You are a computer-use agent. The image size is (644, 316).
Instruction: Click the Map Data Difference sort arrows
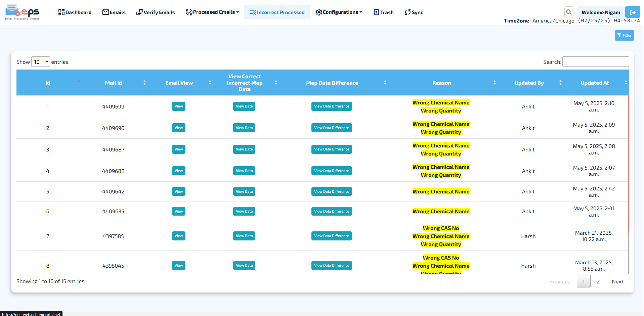pos(385,83)
